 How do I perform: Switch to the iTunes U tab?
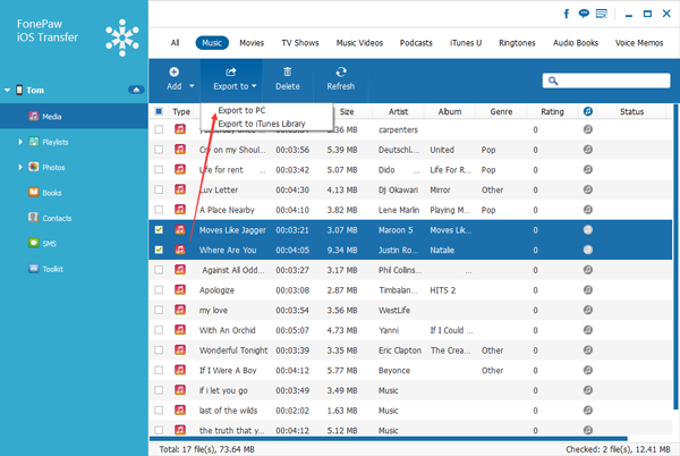click(466, 43)
